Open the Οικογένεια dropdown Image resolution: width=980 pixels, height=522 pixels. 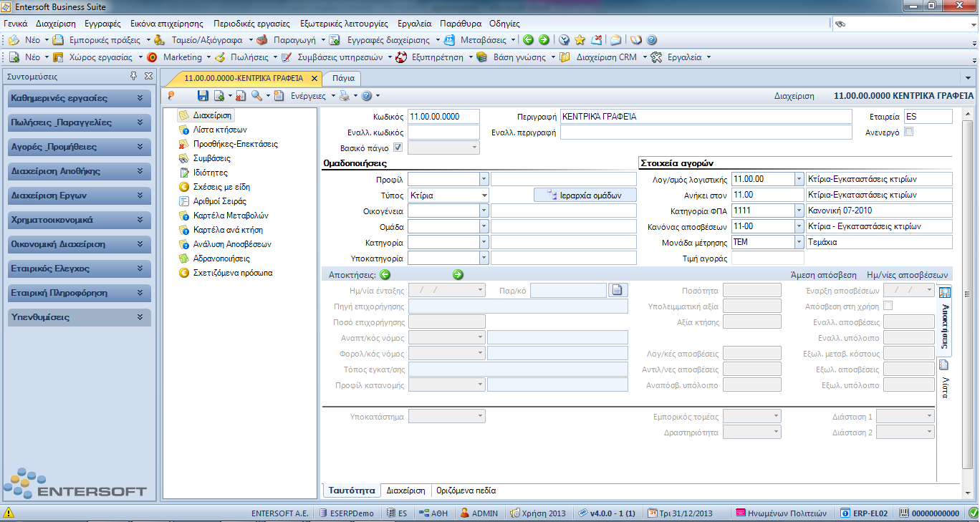[484, 211]
